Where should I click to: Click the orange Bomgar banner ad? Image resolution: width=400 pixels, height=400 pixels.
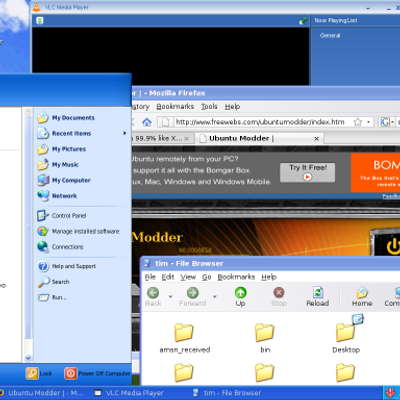[376, 172]
